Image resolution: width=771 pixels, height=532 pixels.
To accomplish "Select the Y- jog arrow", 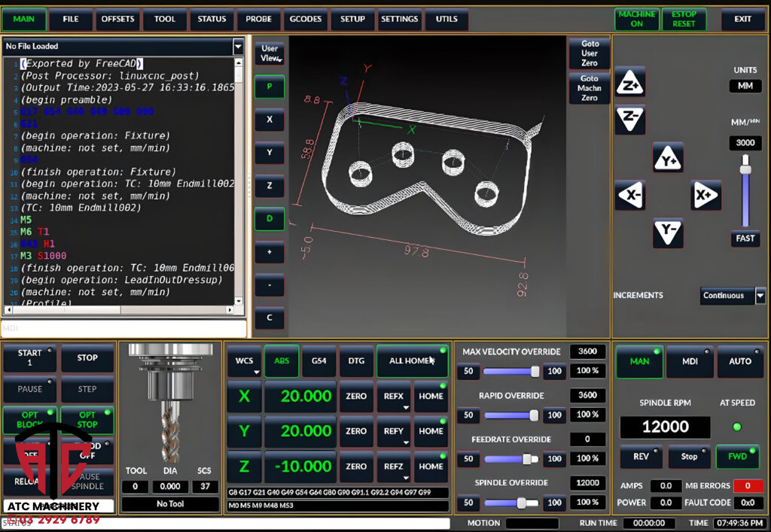I will tap(667, 233).
